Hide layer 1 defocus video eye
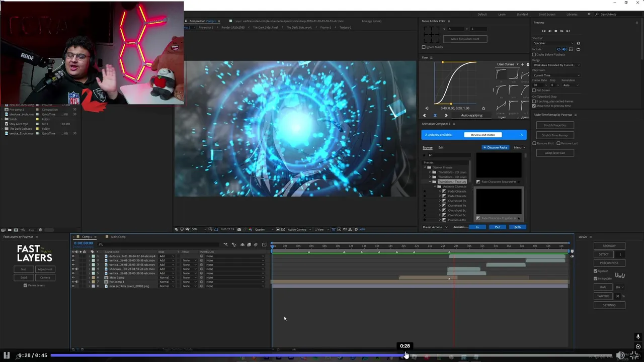This screenshot has height=362, width=644. click(x=73, y=256)
